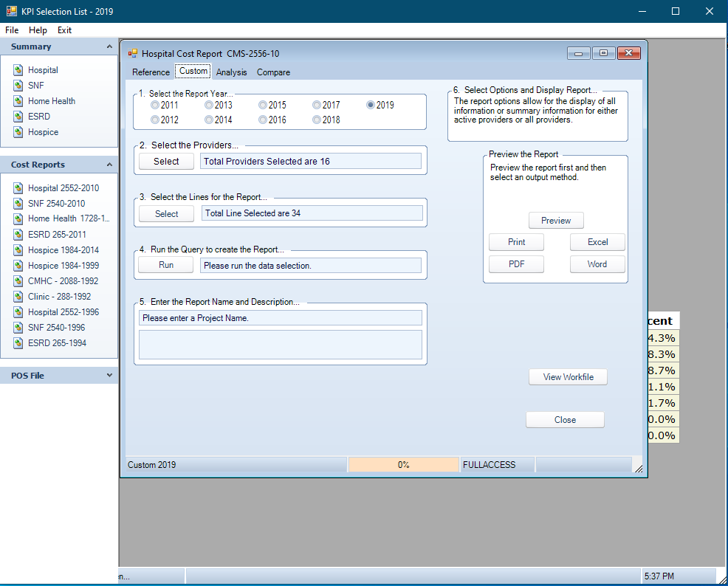Select report year 2018

326,120
